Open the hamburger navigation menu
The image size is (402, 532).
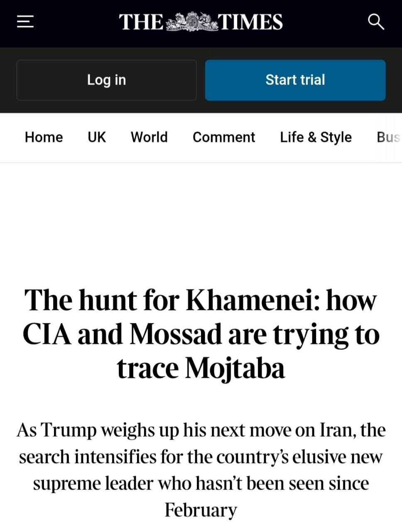(x=25, y=22)
